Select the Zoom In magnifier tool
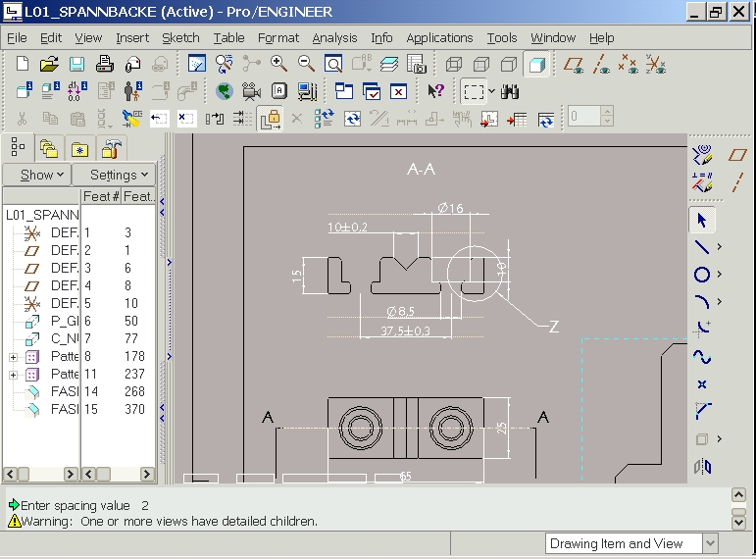This screenshot has width=756, height=559. 279,65
